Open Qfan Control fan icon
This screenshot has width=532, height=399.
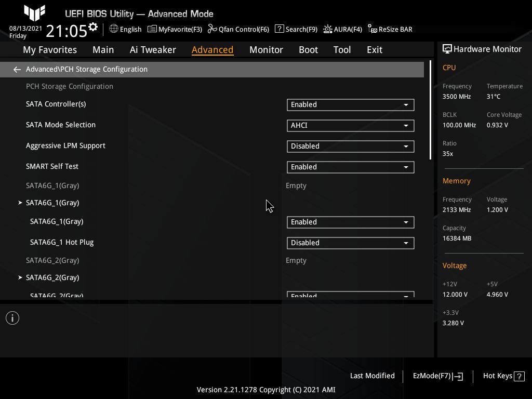[x=212, y=29]
